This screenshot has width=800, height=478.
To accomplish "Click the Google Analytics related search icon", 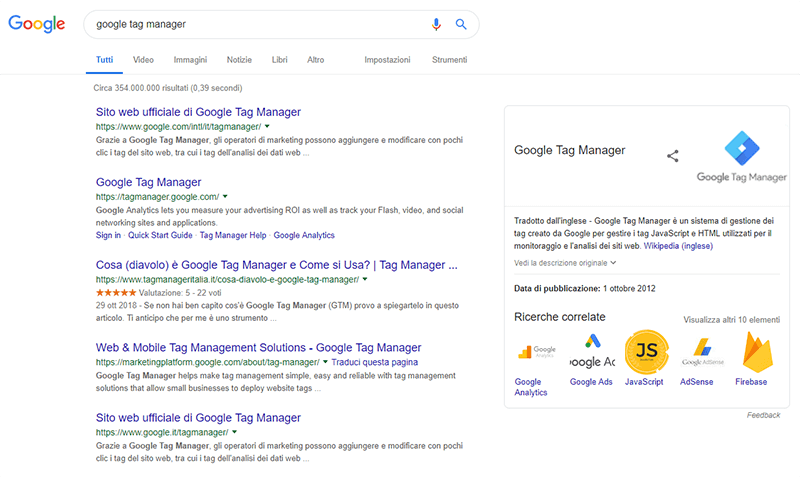I will coord(536,352).
